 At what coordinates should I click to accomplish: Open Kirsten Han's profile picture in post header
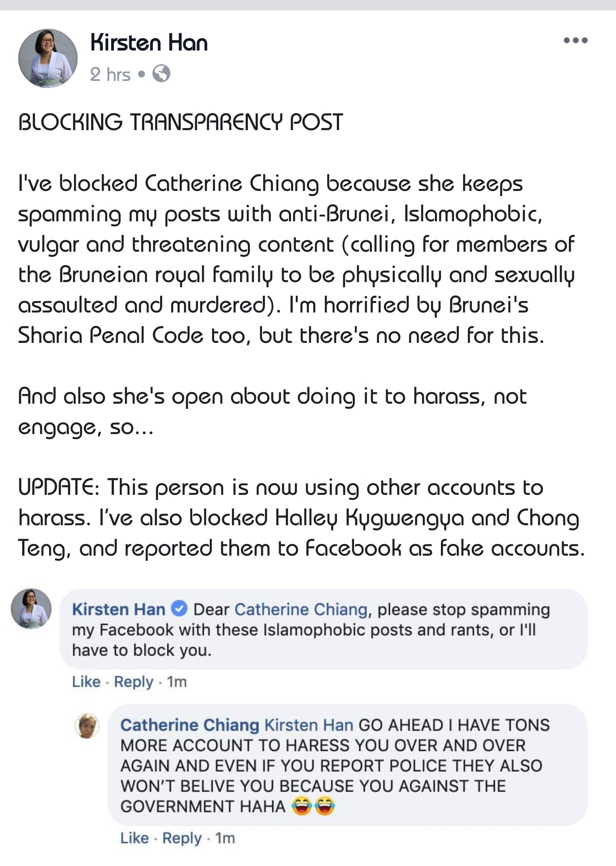48,58
